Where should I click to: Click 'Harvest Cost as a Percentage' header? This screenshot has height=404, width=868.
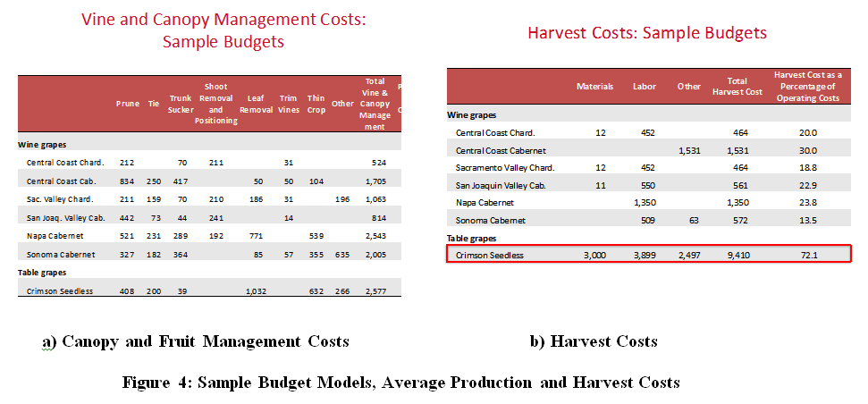pos(808,87)
